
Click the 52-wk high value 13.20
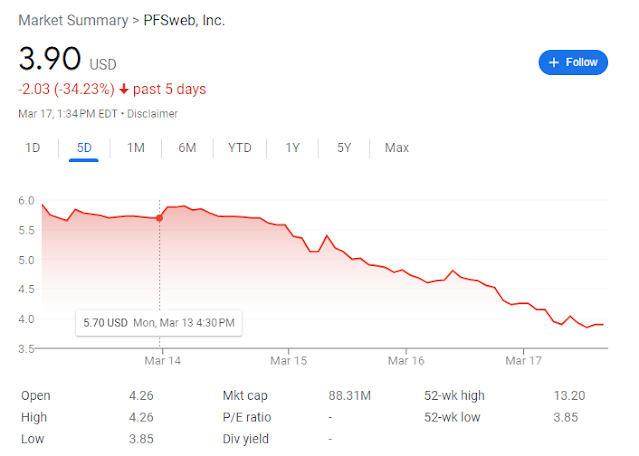[569, 396]
